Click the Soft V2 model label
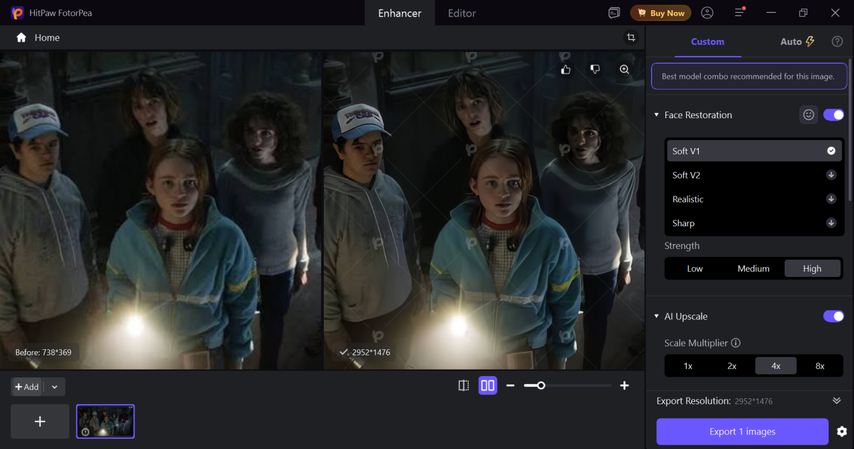The height and width of the screenshot is (449, 854). pyautogui.click(x=686, y=175)
